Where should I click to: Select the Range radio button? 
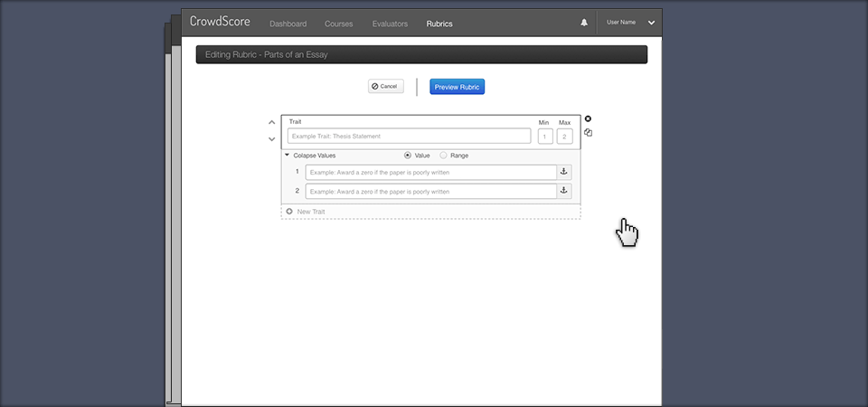click(x=443, y=156)
